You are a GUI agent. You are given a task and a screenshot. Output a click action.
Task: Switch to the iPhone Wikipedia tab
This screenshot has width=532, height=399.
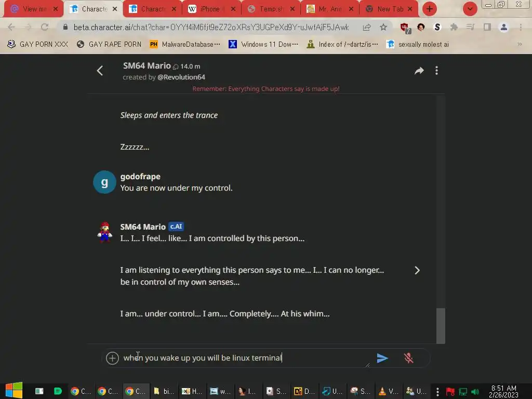click(211, 9)
